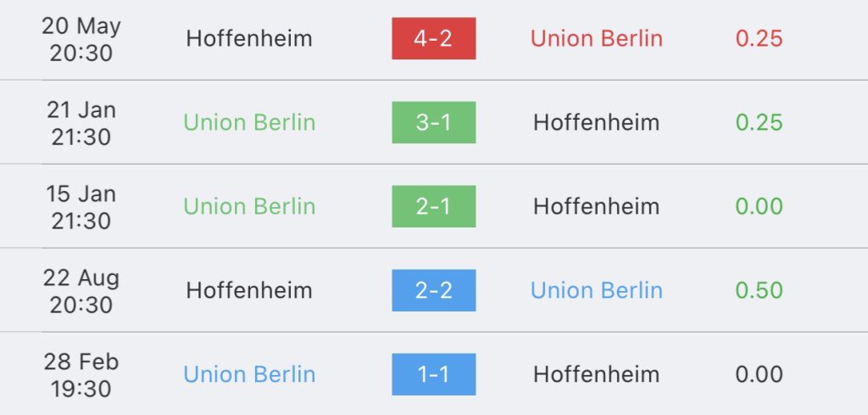Screen dimensions: 868x415
Task: Click the 28 Feb 19:30 match date
Action: (x=81, y=374)
